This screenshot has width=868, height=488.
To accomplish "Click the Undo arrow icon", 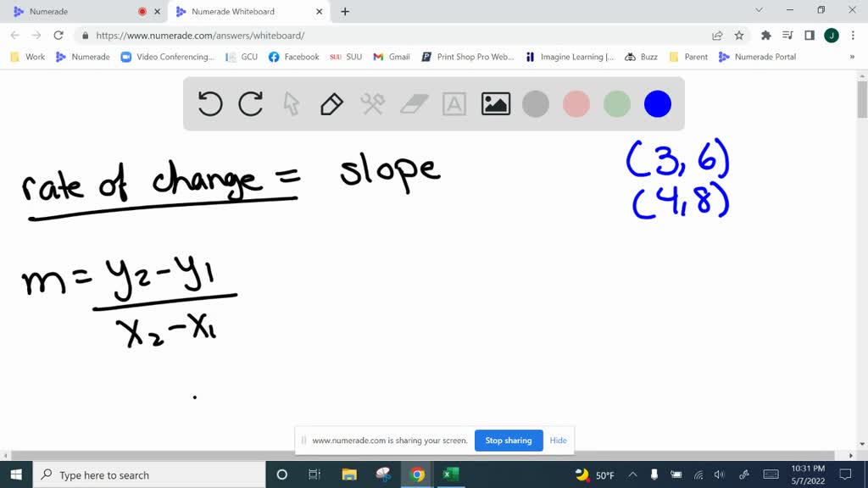I will [209, 103].
